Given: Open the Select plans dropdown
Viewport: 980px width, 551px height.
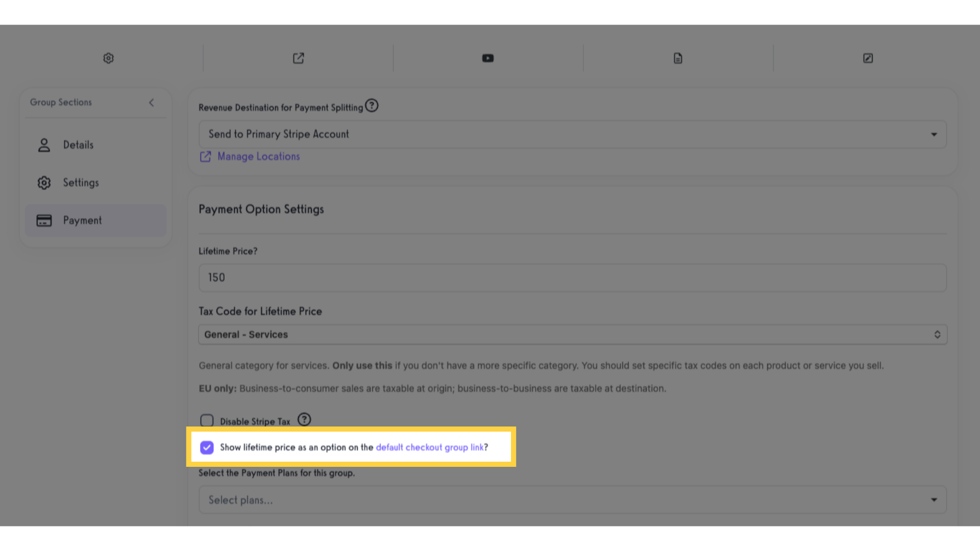Looking at the screenshot, I should click(x=573, y=500).
